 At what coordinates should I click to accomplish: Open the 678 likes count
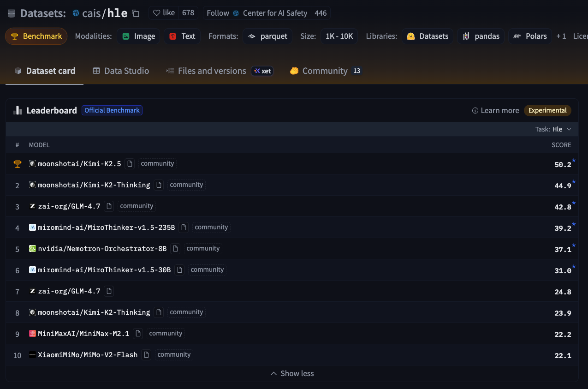tap(188, 13)
